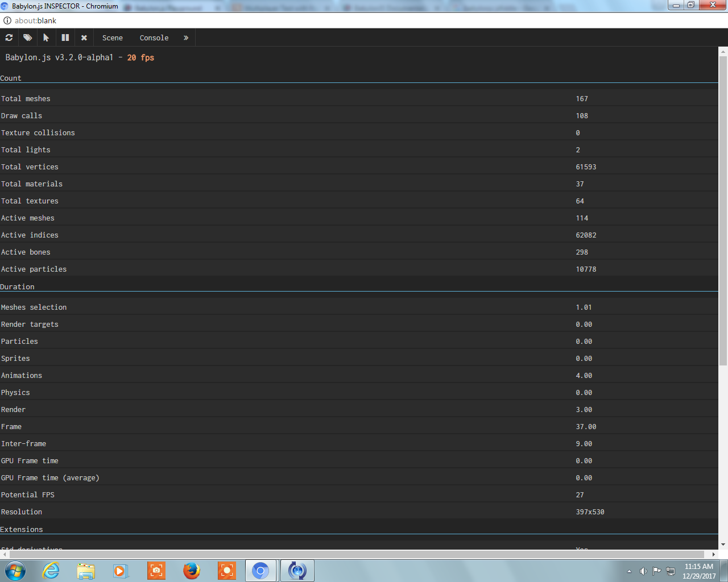Image resolution: width=728 pixels, height=582 pixels.
Task: Launch Internet Explorer from taskbar
Action: pos(51,571)
